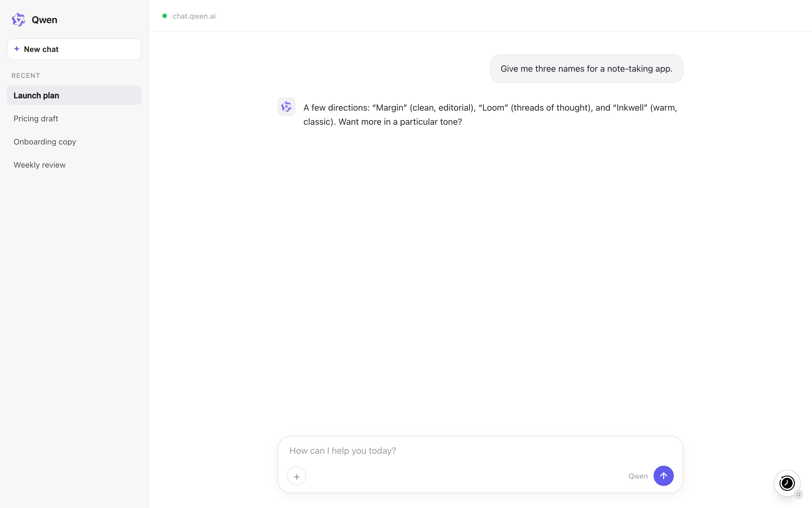Click the round clock widget at bottom right
This screenshot has height=508, width=812.
pos(787,483)
